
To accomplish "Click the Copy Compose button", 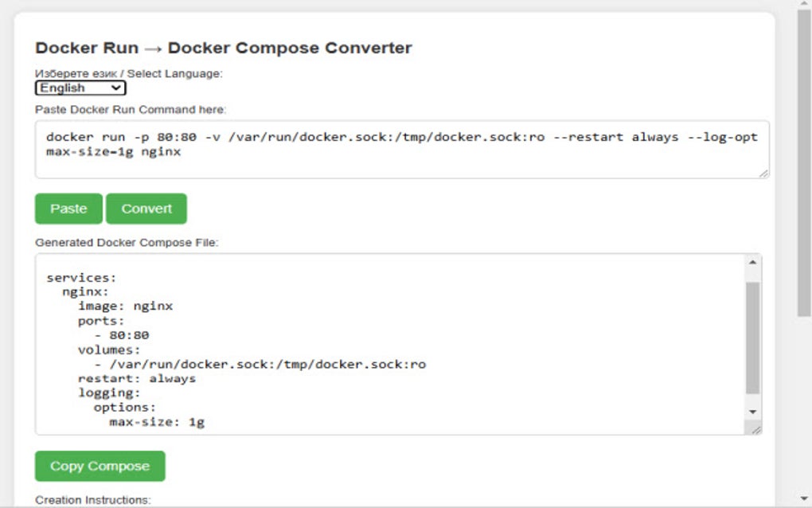I will click(x=99, y=467).
